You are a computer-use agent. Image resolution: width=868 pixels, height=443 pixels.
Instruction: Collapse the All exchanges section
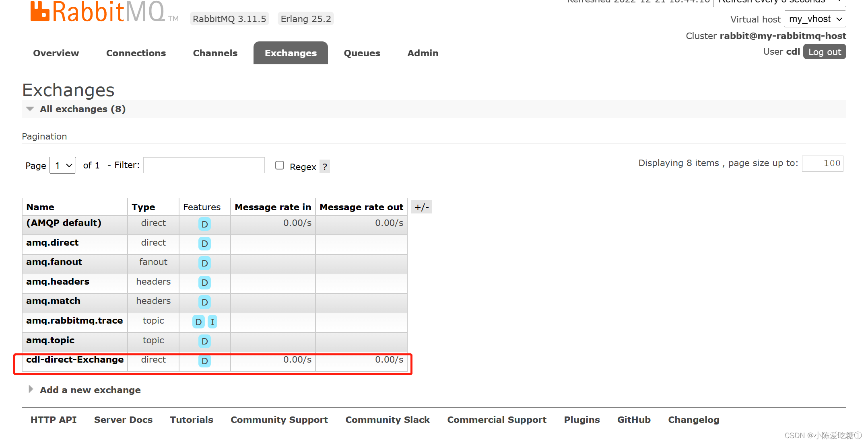[82, 109]
